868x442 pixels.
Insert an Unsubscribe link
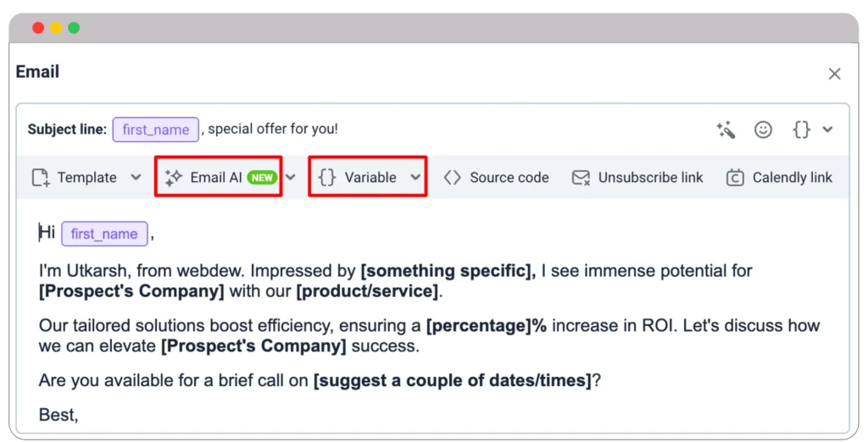click(x=650, y=178)
